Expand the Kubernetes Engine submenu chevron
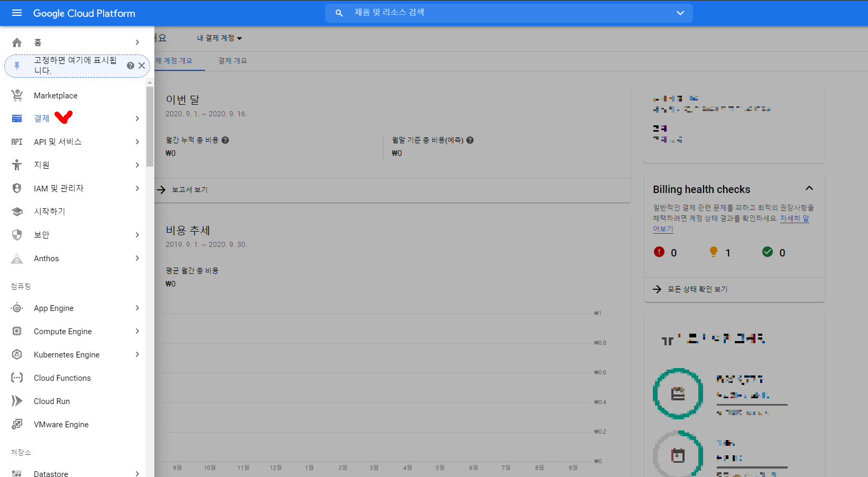868x477 pixels. tap(137, 354)
